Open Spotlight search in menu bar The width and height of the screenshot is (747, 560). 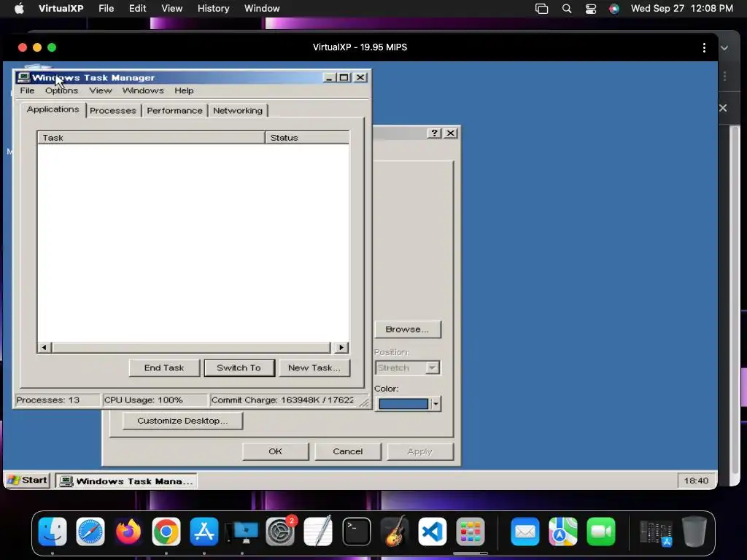[566, 9]
